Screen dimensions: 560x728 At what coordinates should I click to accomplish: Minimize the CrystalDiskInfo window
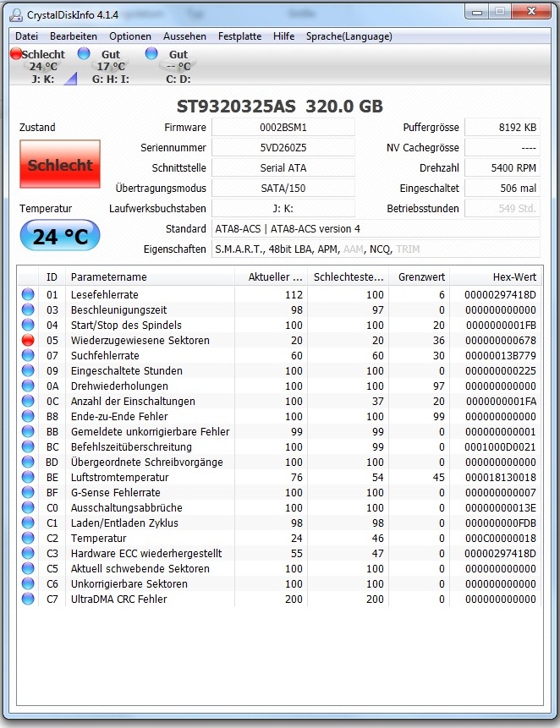coord(477,12)
